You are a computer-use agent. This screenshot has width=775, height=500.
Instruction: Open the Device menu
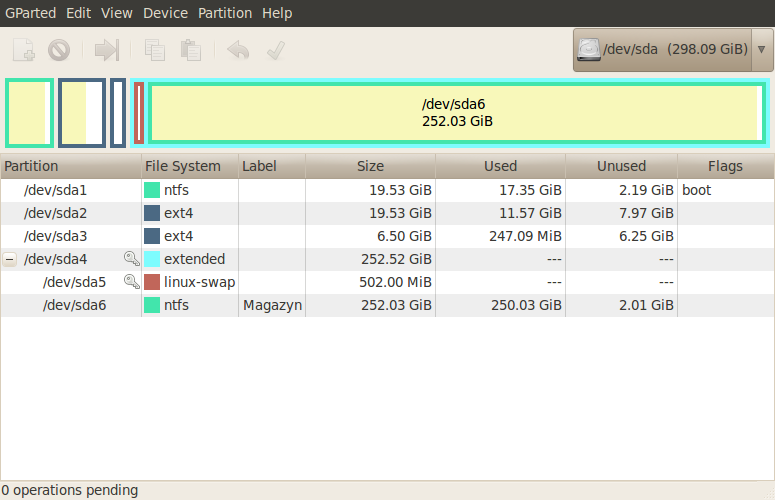(165, 13)
